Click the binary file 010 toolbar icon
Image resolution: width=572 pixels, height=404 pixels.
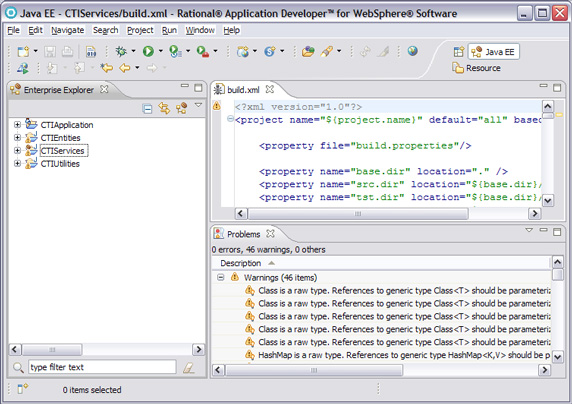[91, 52]
